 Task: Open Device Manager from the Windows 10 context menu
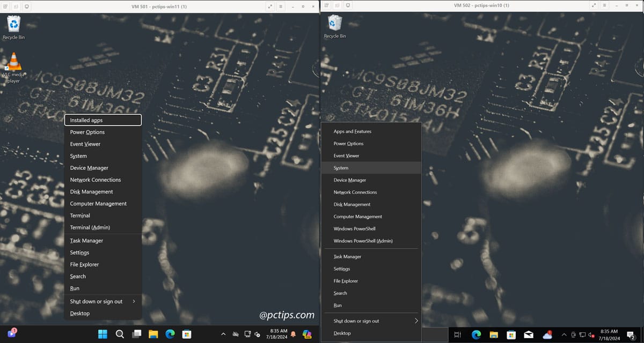(x=350, y=180)
